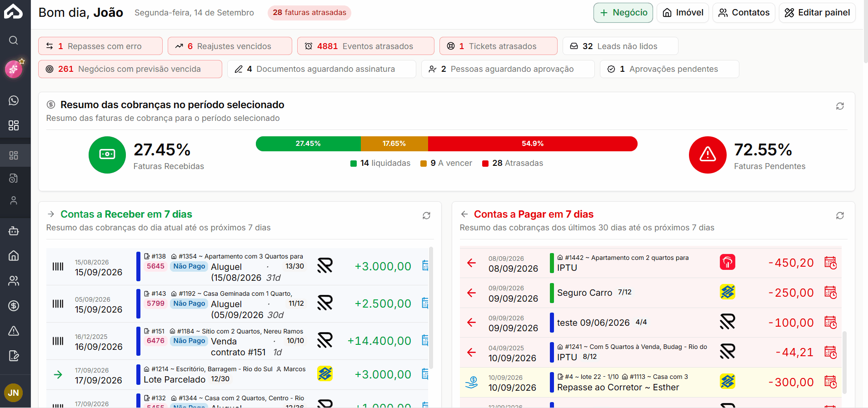Viewport: 868px width, 408px height.
Task: Open the robot automation sidebar icon
Action: coord(14,231)
